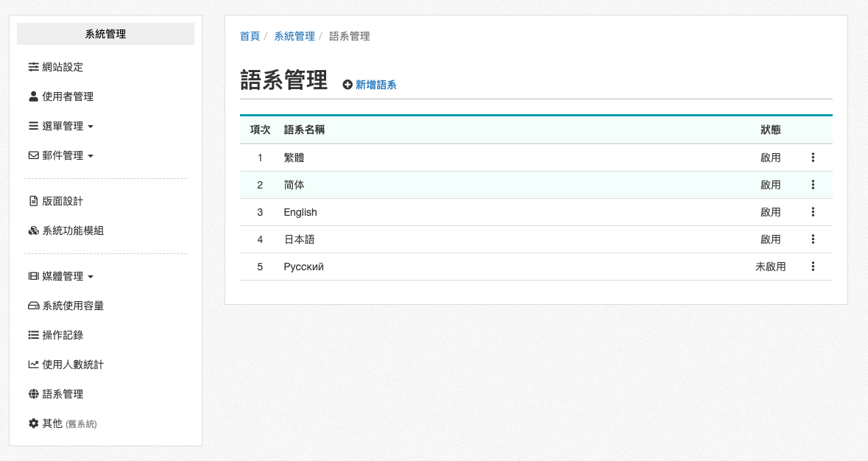Click the chart icon for 使用人數統計

(33, 365)
